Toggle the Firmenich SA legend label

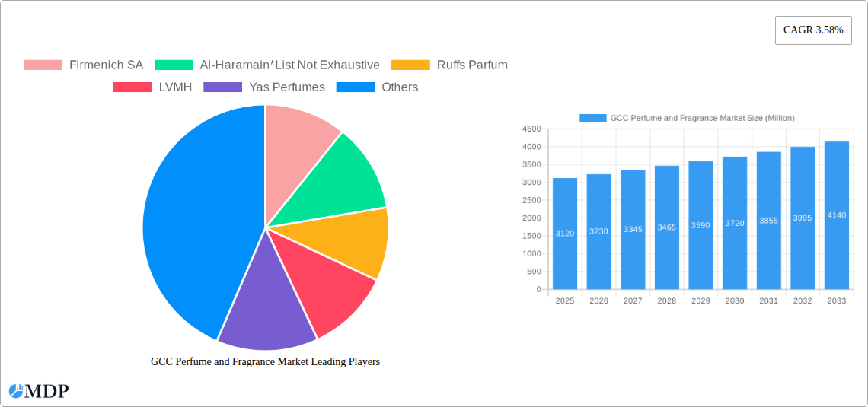point(107,65)
